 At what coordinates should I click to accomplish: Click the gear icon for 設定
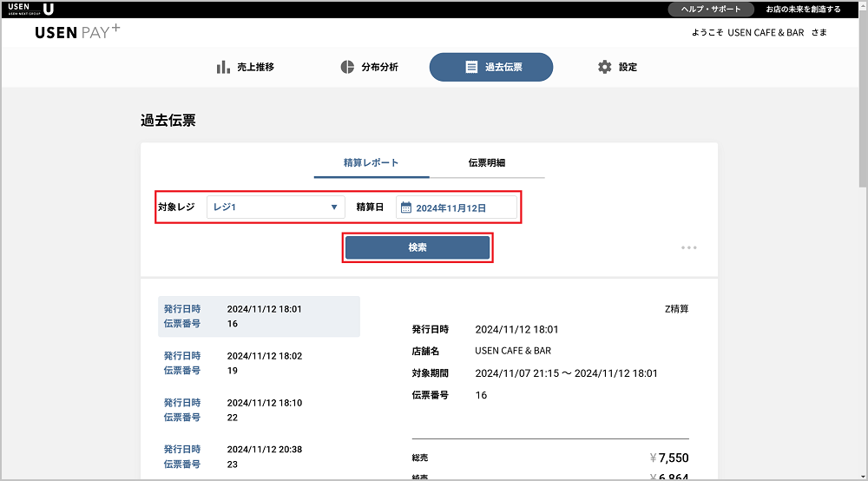coord(605,67)
